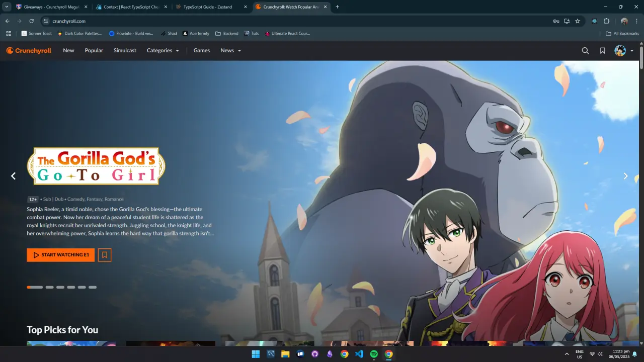Click the Crunchyroll logo
Viewport: 644px width, 362px height.
29,50
